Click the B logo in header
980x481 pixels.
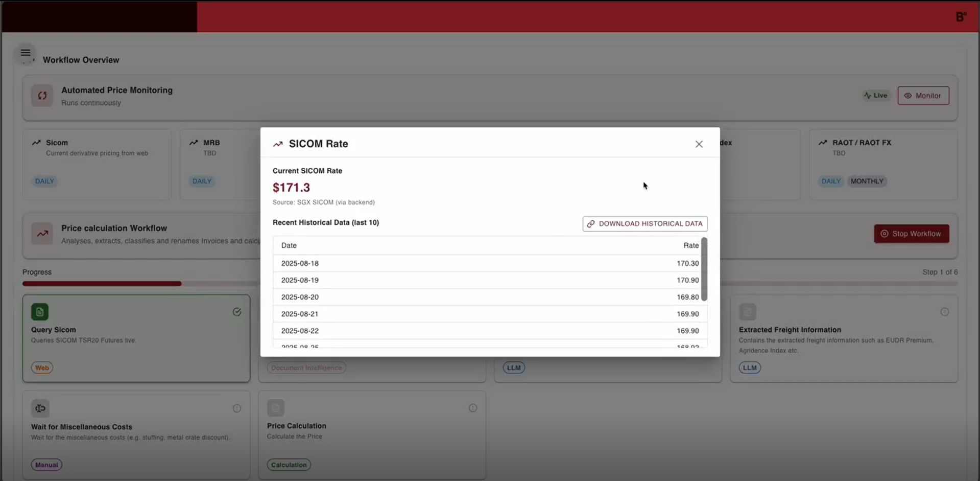961,17
